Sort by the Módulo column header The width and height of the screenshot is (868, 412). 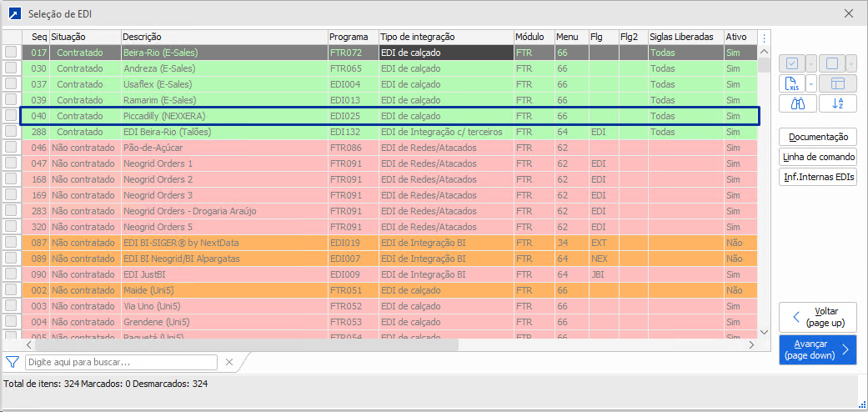(534, 37)
